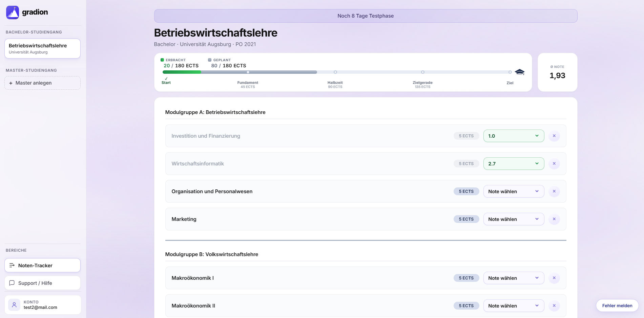Click the Support speech bubble icon

coord(12,283)
